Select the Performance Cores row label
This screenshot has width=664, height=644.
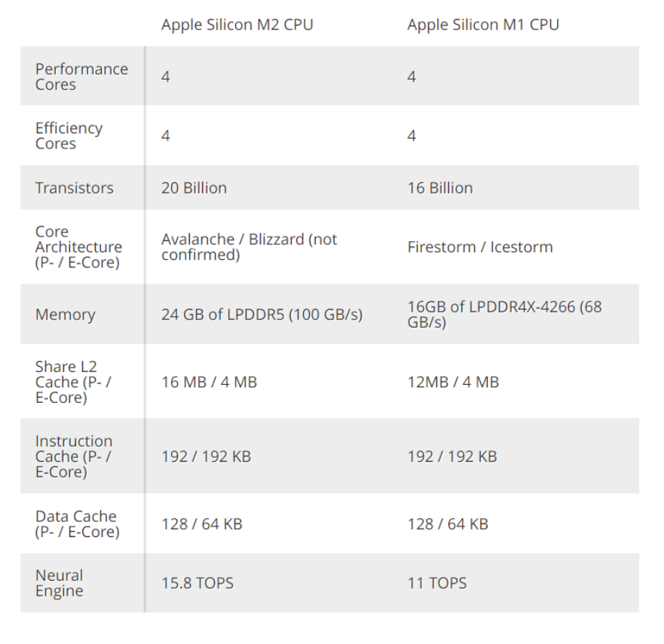81,77
